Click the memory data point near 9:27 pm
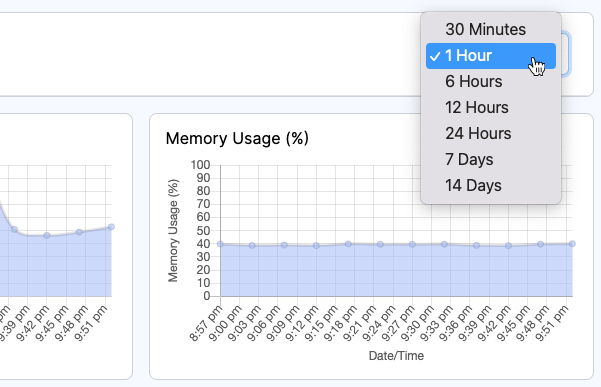The width and height of the screenshot is (601, 387). pyautogui.click(x=412, y=244)
